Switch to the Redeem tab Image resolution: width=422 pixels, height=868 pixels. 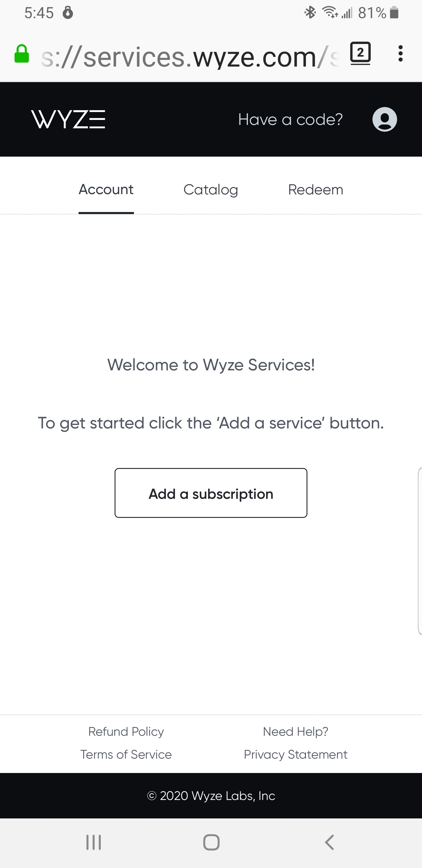click(x=316, y=190)
